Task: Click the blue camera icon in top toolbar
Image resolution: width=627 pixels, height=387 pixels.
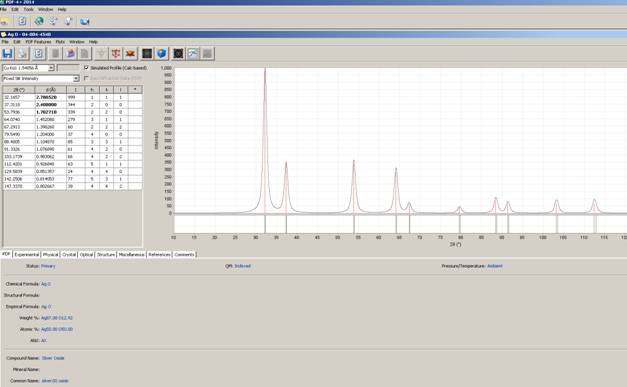Action: pos(84,21)
